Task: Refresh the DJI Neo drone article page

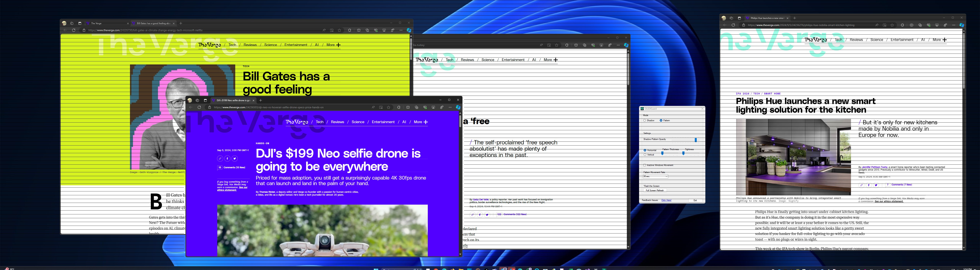Action: (x=199, y=107)
